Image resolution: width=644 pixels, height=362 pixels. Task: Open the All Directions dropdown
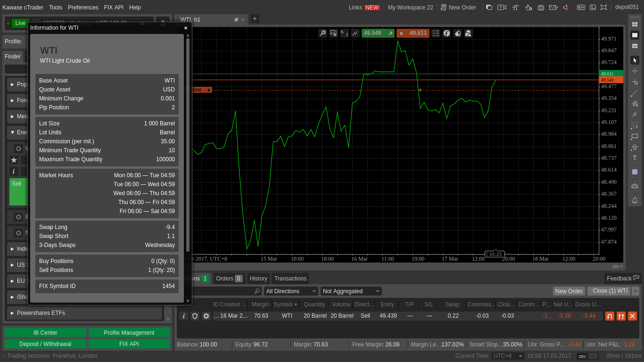coord(291,291)
